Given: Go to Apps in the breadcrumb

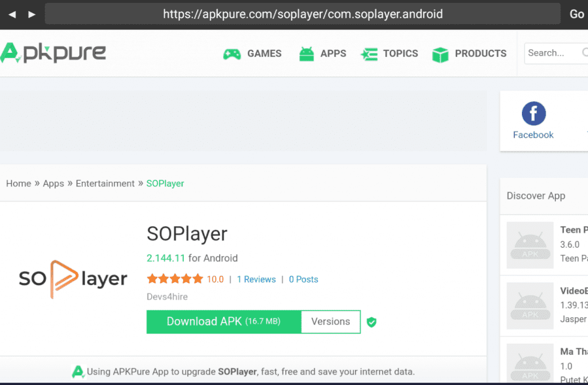Looking at the screenshot, I should [53, 183].
